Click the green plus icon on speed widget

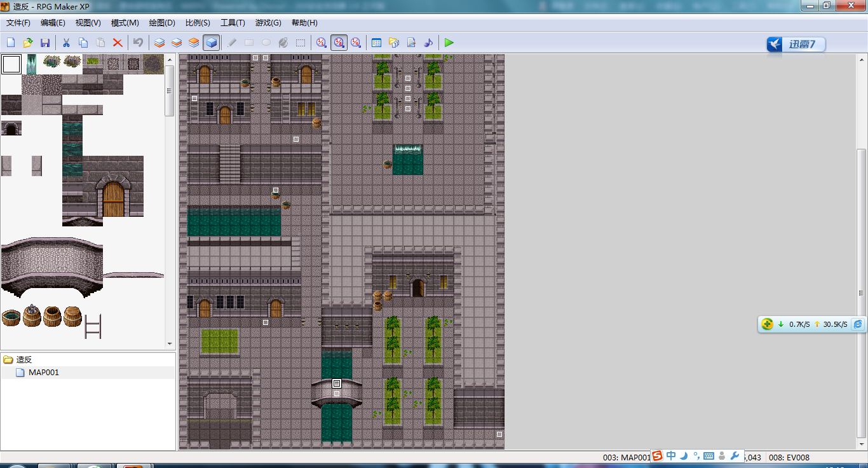pos(767,324)
